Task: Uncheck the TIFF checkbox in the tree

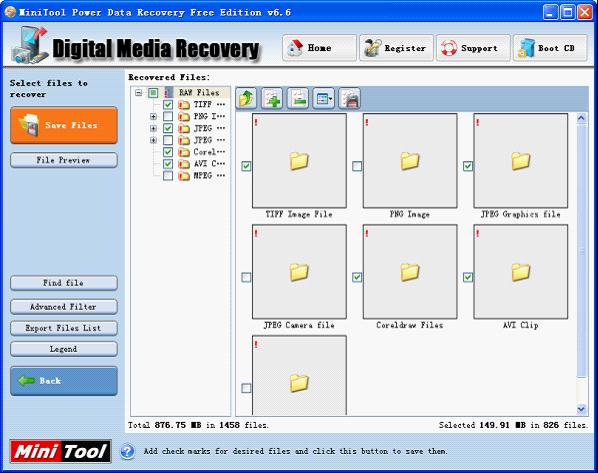Action: [168, 105]
